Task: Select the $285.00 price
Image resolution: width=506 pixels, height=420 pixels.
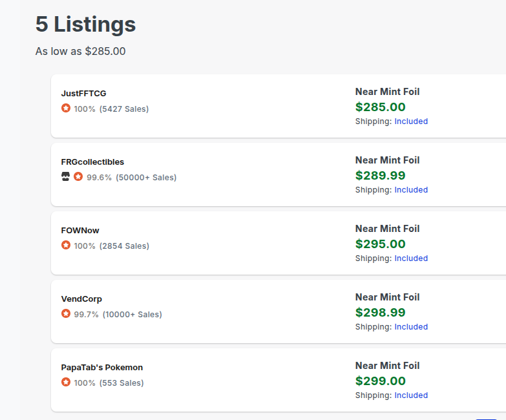Action: [381, 107]
